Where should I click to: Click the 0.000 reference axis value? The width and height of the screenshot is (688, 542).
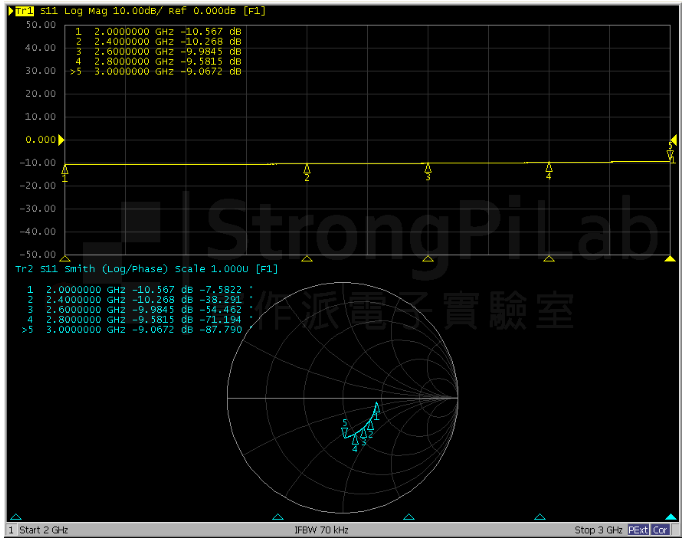pyautogui.click(x=41, y=140)
